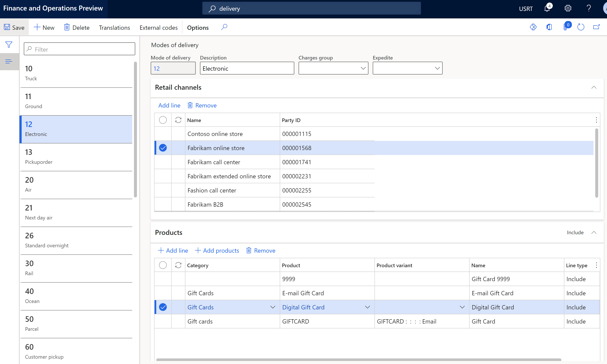607x364 pixels.
Task: Click the Save icon in toolbar
Action: (7, 27)
